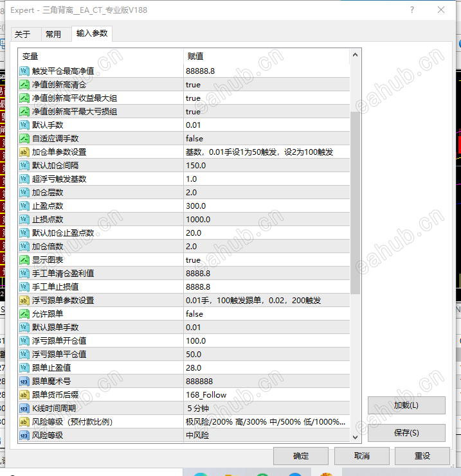Image resolution: width=461 pixels, height=476 pixels.
Task: Cancel with the 取消 button
Action: pos(361,456)
